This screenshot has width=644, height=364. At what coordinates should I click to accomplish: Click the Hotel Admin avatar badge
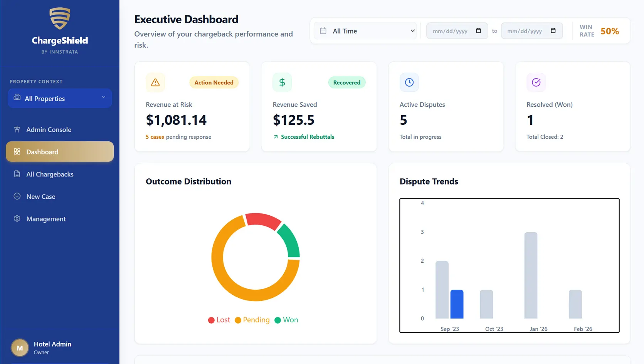(x=20, y=348)
